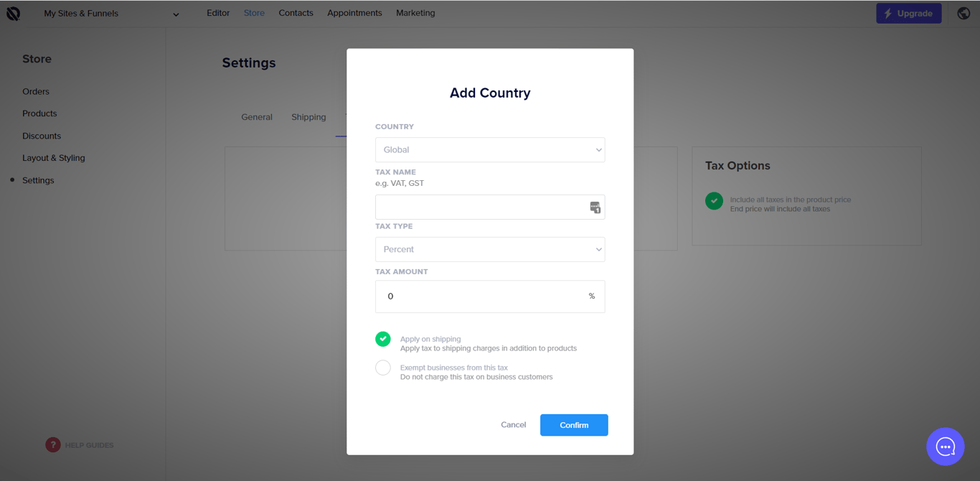Enable Exempt businesses from this tax
The width and height of the screenshot is (980, 481).
tap(383, 368)
